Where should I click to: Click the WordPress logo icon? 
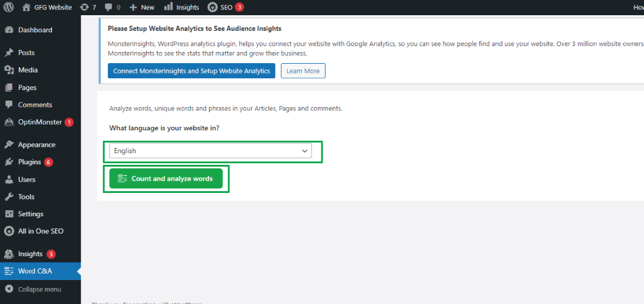(9, 7)
